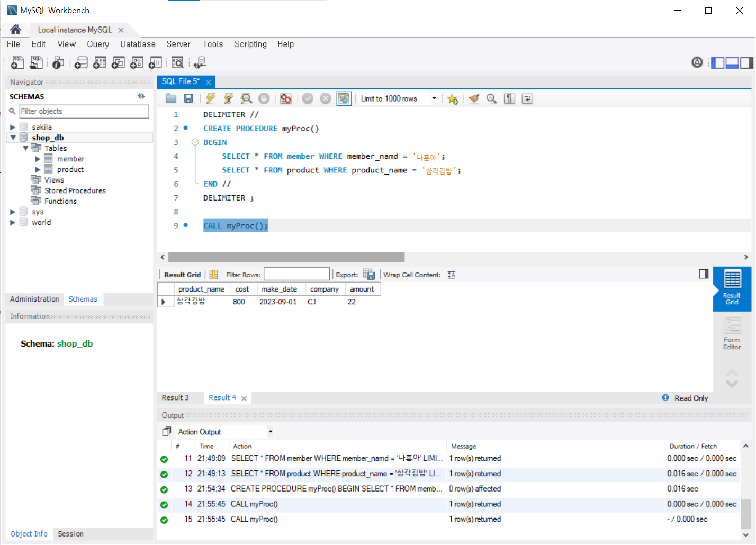Toggle the bottom output panel visibility
This screenshot has height=545, width=756.
pos(732,63)
